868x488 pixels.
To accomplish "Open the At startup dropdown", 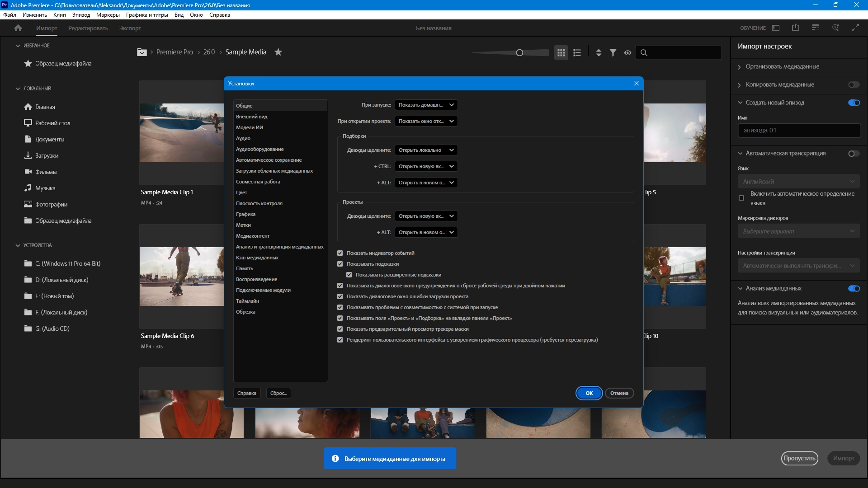I will coord(426,105).
